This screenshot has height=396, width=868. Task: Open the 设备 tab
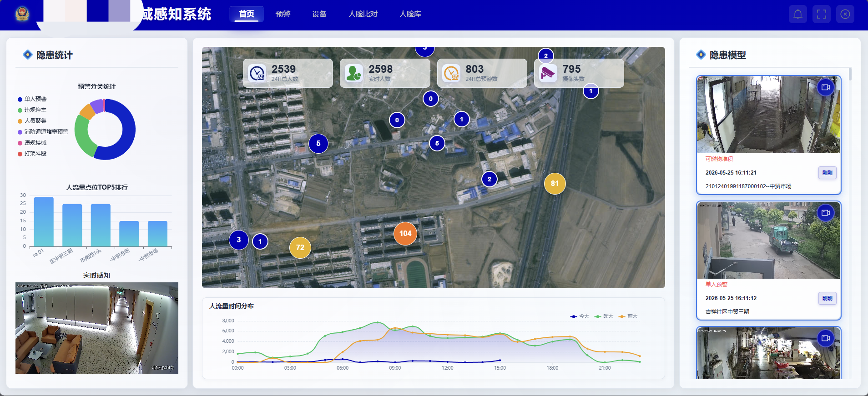(x=319, y=14)
